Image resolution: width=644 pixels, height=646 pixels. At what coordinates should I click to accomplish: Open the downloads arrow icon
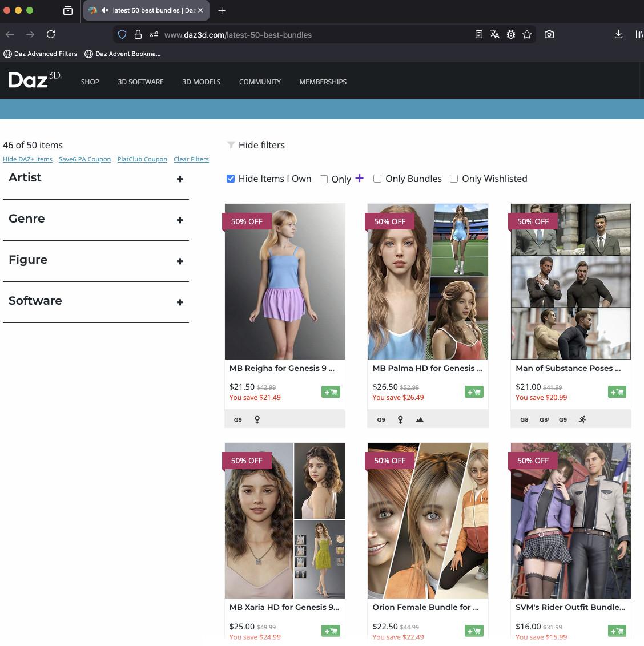(x=618, y=35)
